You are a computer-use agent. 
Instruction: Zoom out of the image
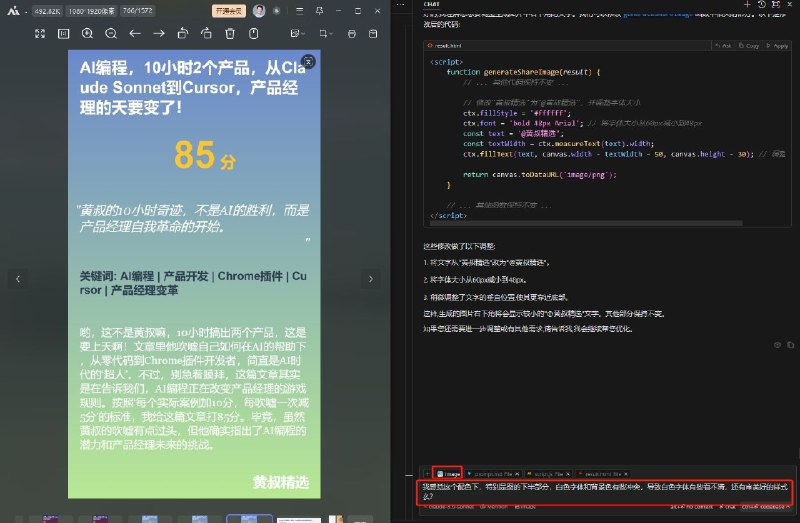point(111,34)
